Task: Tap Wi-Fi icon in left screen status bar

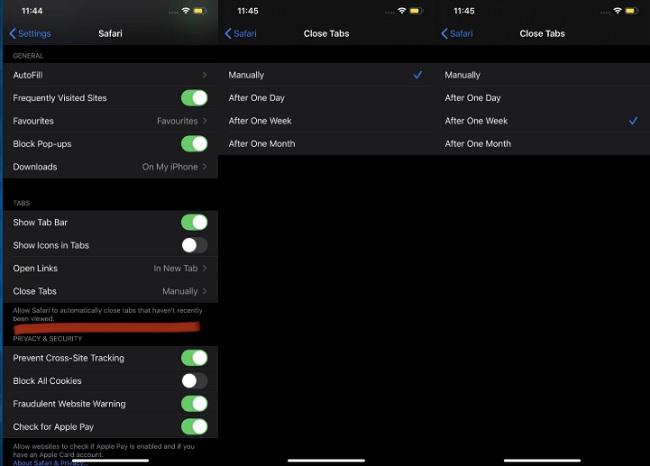Action: [x=186, y=11]
